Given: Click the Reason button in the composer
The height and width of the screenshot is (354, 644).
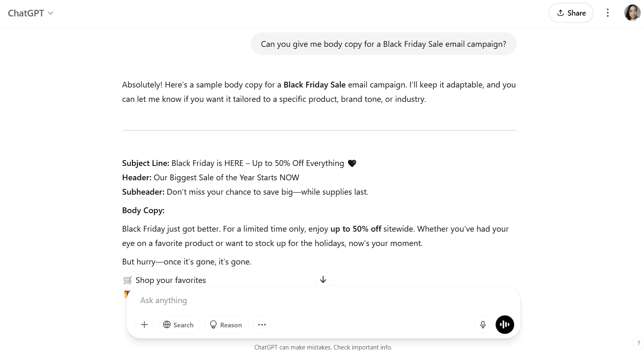Looking at the screenshot, I should point(226,324).
